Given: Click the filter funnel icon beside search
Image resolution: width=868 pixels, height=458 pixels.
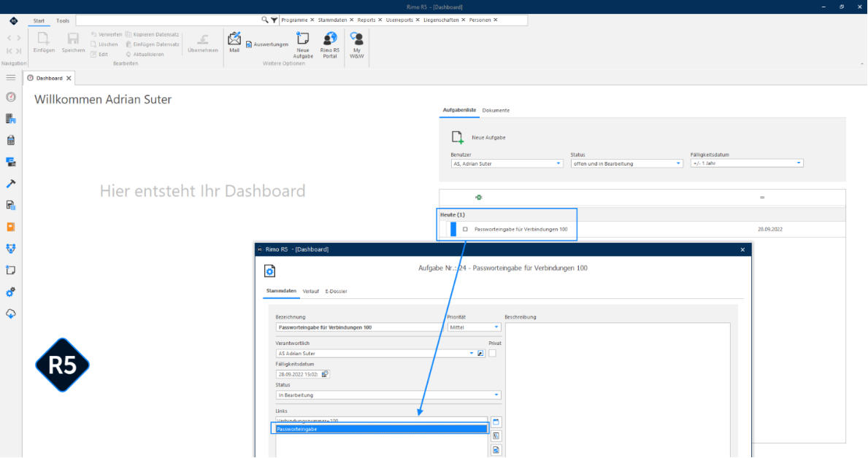Looking at the screenshot, I should pos(274,20).
